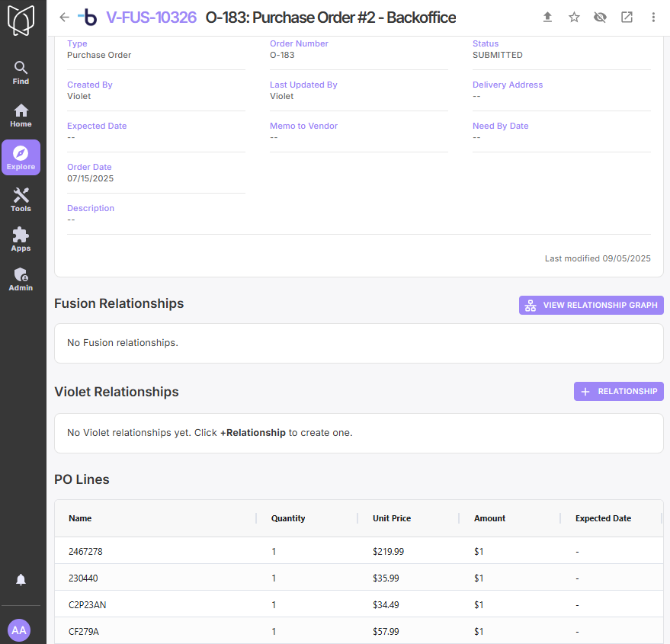Viewport: 670px width, 644px height.
Task: Toggle the crossed-out eye visibility icon
Action: 600,18
